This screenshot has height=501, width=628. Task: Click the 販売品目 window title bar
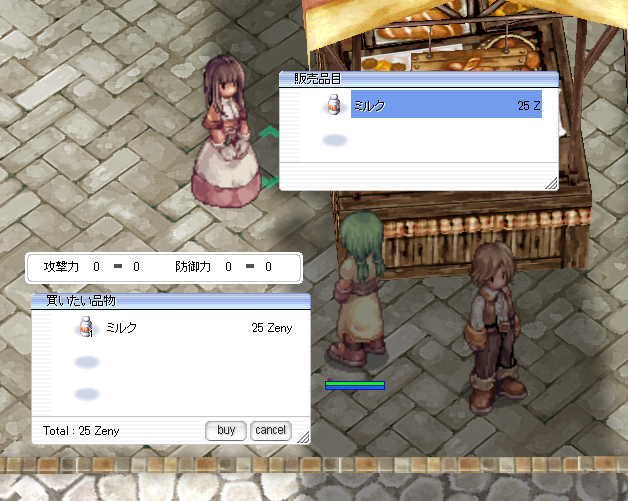click(419, 79)
